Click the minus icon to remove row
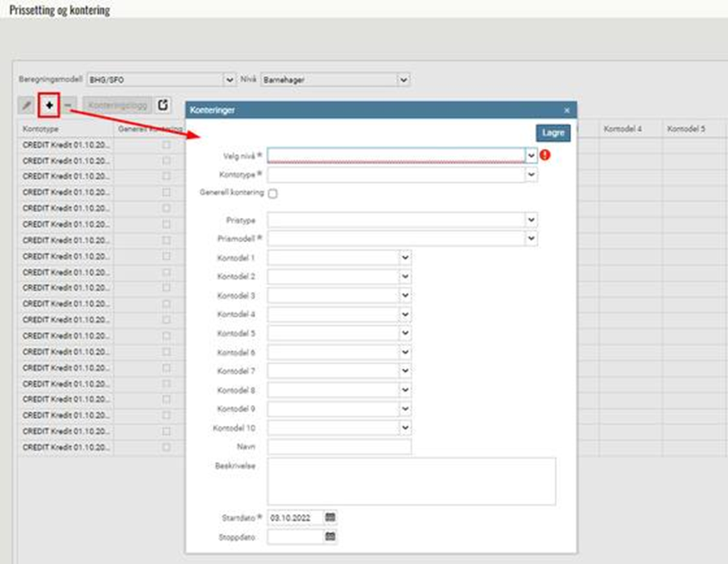Image resolution: width=728 pixels, height=564 pixels. point(68,105)
